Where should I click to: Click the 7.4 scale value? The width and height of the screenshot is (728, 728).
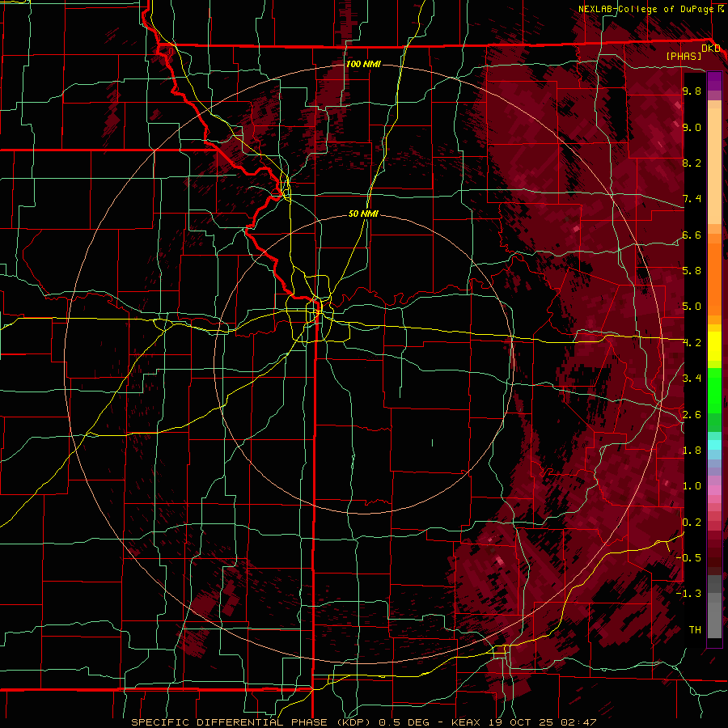point(692,199)
